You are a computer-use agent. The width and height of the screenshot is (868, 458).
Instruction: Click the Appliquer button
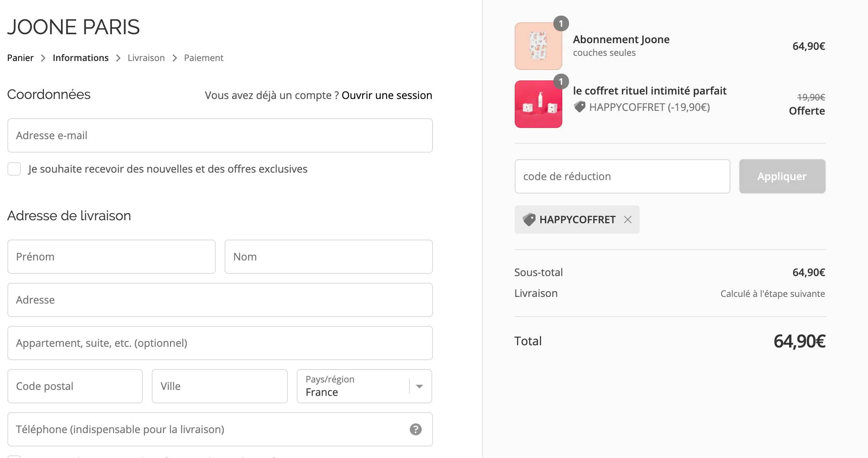point(782,176)
